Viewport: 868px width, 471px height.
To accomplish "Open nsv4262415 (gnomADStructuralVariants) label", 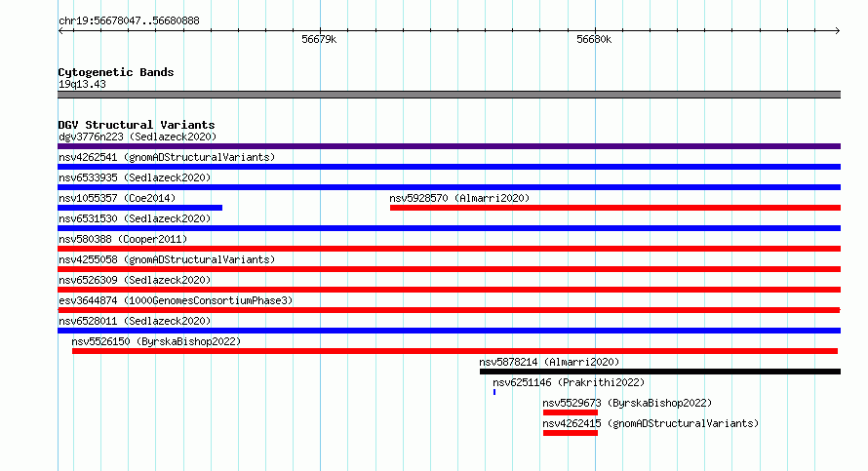I will pyautogui.click(x=651, y=423).
